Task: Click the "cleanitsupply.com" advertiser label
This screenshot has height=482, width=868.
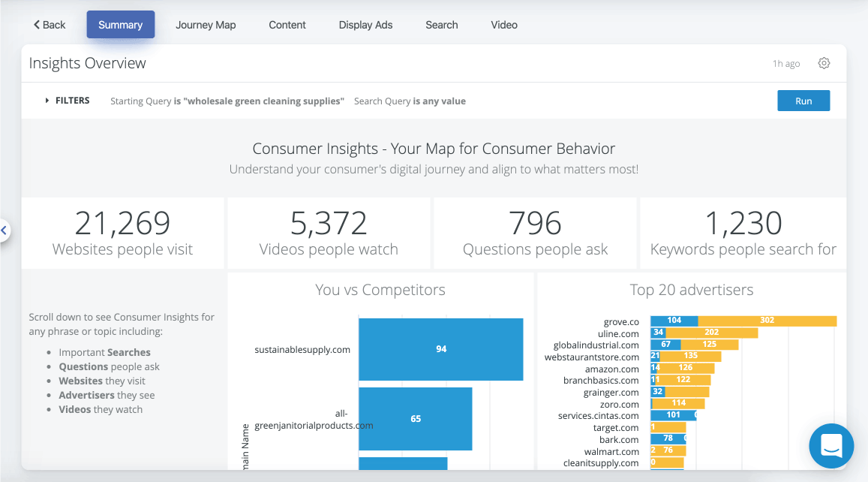Action: point(601,463)
